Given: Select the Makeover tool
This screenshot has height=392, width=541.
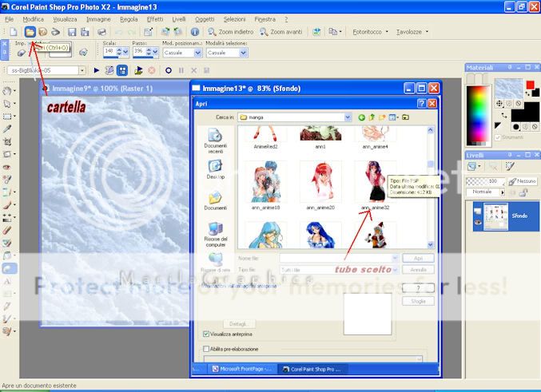Looking at the screenshot, I should pos(7,180).
